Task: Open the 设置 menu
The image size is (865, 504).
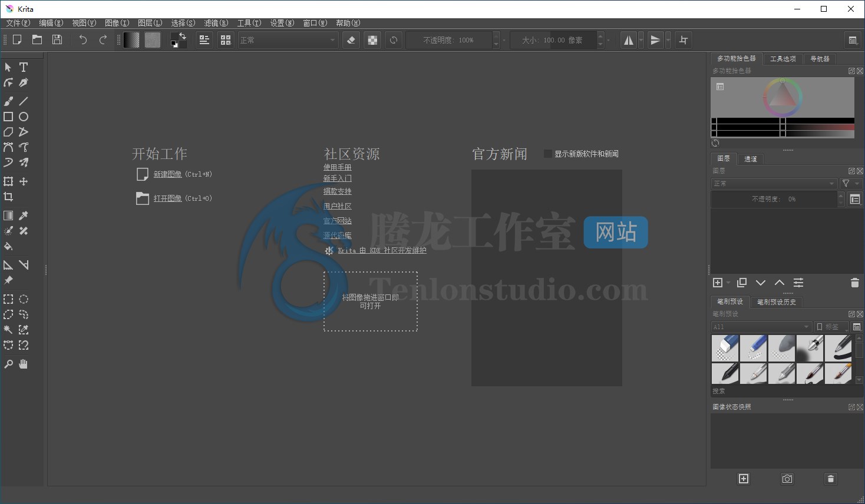Action: tap(282, 23)
